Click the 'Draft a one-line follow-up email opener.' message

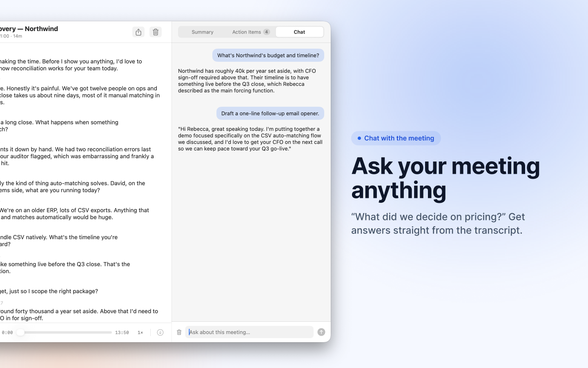pos(270,113)
